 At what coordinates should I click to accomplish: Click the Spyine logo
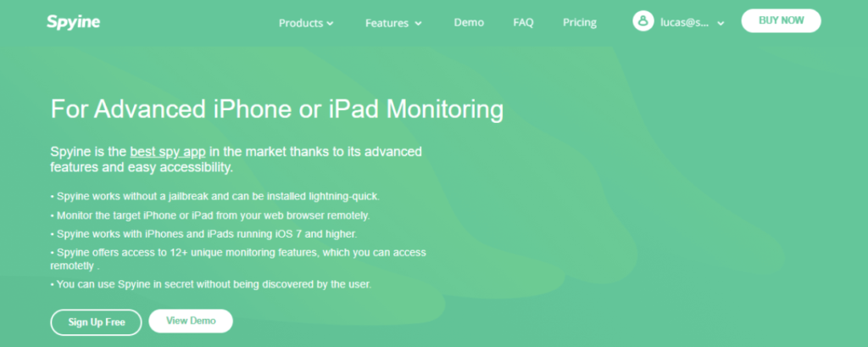point(73,22)
